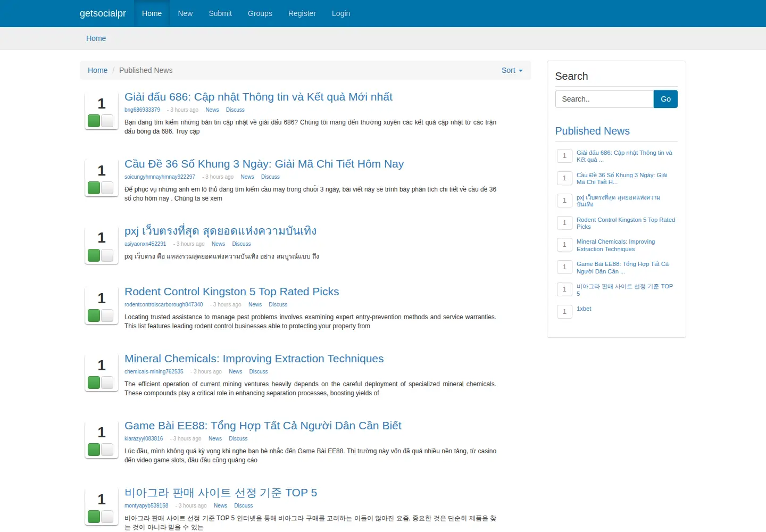
Task: Click News category under Giải đấu 686 post
Action: point(212,110)
